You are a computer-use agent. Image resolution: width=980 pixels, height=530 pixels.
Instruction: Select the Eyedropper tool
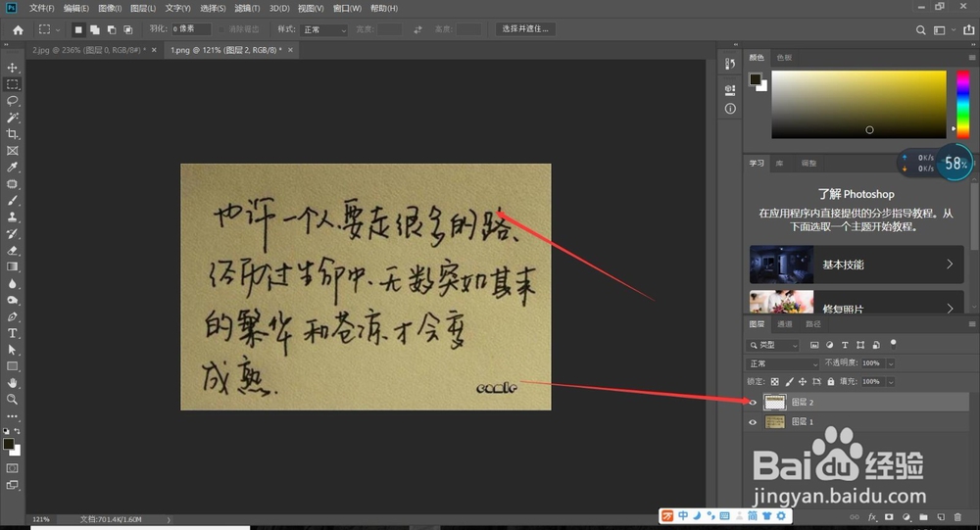coord(13,167)
